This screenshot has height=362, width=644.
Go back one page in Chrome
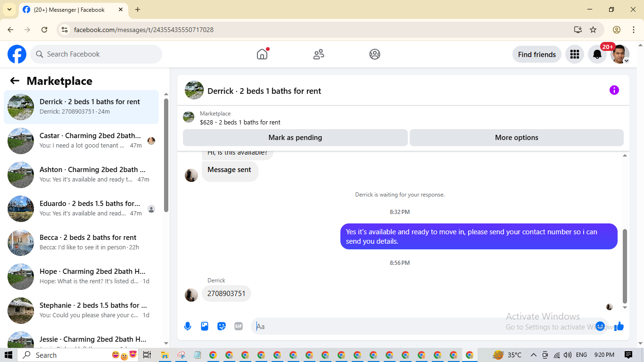[10, 30]
